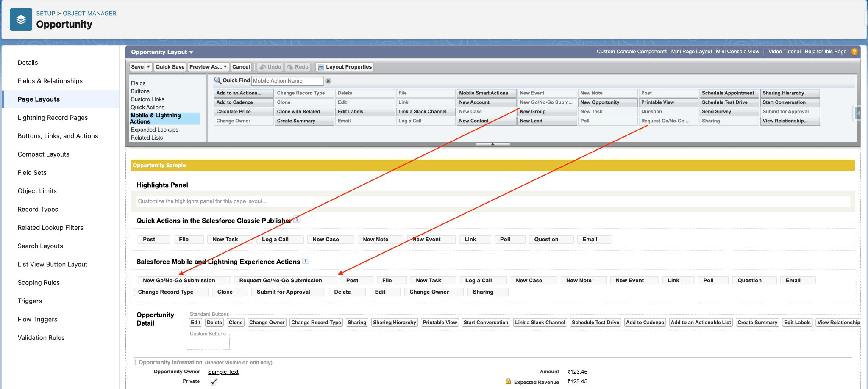Screen dimensions: 868x389
Task: Select Mobile & Lightning Actions category
Action: pyautogui.click(x=164, y=118)
